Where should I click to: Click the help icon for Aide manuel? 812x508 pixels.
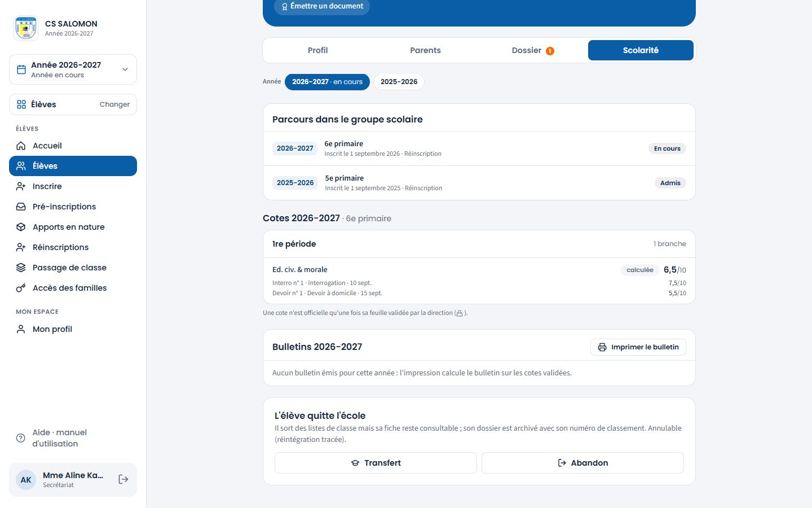(x=21, y=438)
